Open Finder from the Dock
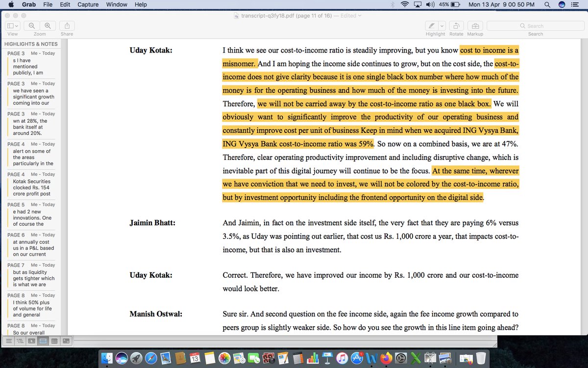 (107, 358)
